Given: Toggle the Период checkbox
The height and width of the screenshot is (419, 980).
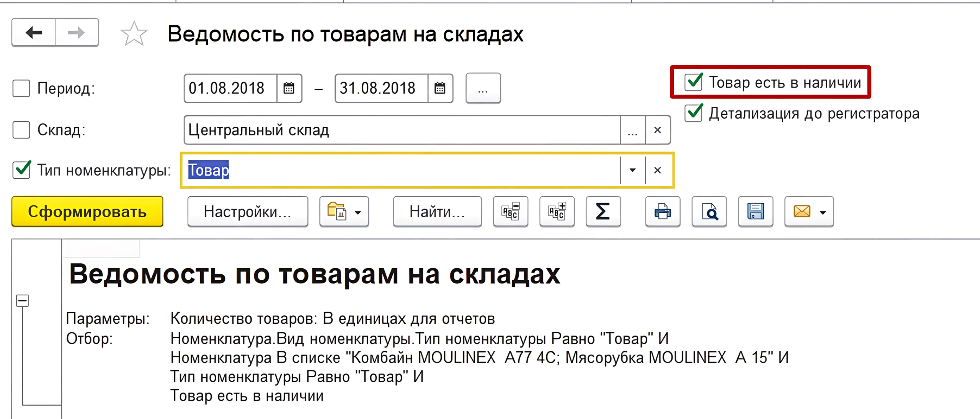Looking at the screenshot, I should tap(21, 88).
